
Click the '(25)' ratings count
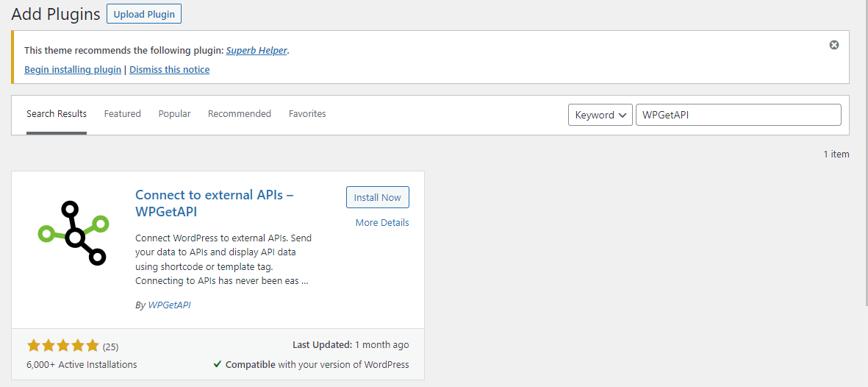coord(111,347)
